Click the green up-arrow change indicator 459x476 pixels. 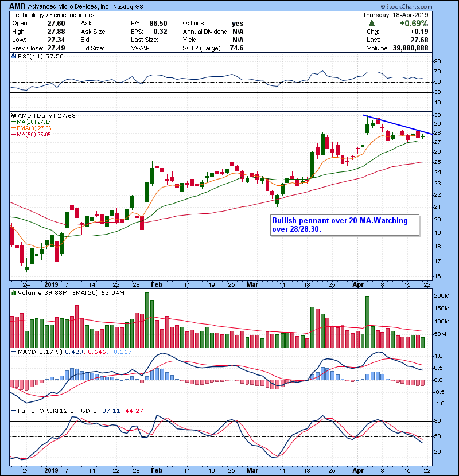pyautogui.click(x=372, y=24)
